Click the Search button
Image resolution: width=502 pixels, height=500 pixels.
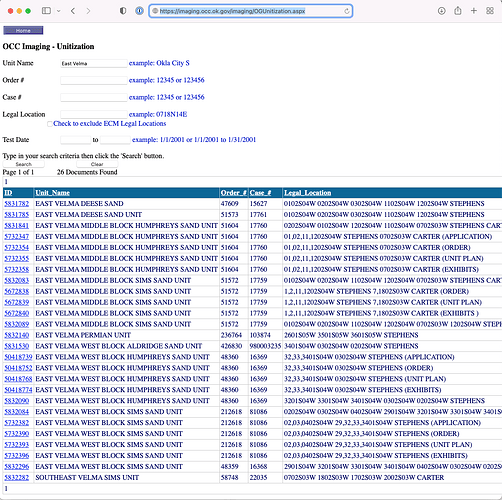pos(24,164)
